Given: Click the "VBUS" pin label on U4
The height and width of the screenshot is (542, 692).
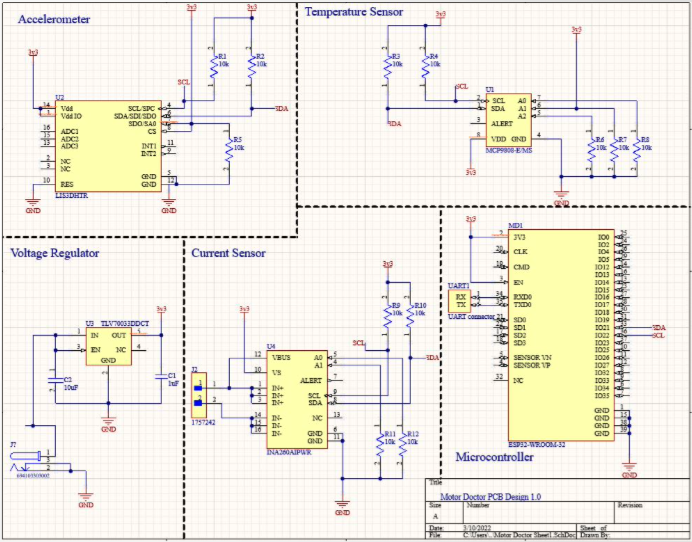Looking at the screenshot, I should pos(281,358).
